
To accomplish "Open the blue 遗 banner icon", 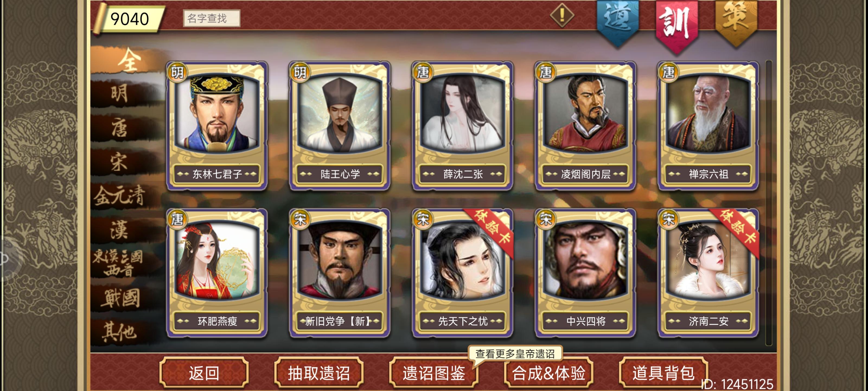I will 617,22.
